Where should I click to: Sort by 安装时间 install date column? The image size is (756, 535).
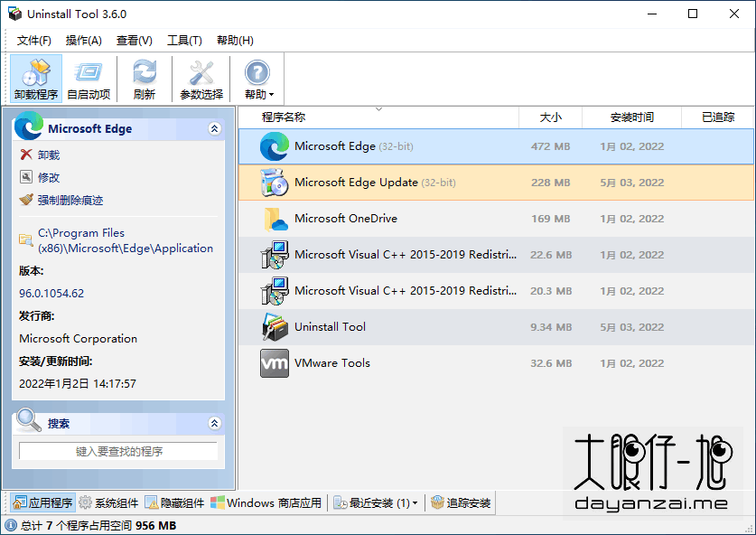pos(631,117)
